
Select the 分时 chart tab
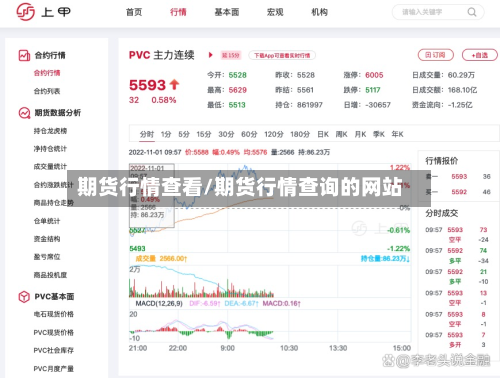(x=147, y=134)
